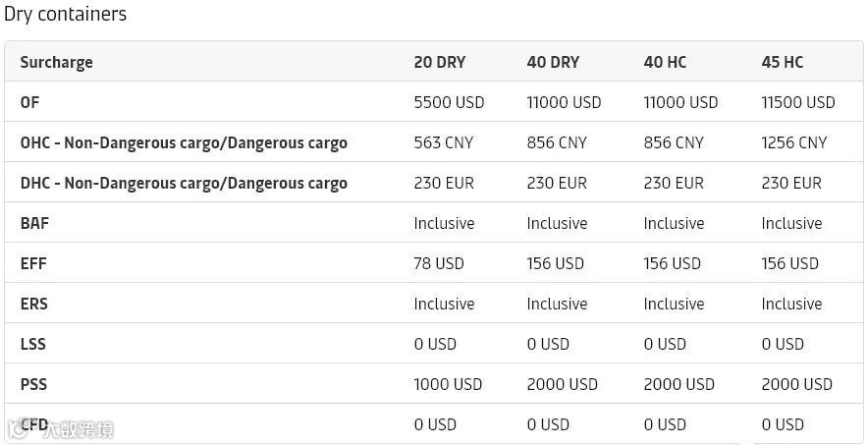
Task: Click the PSS row label
Action: click(x=33, y=384)
